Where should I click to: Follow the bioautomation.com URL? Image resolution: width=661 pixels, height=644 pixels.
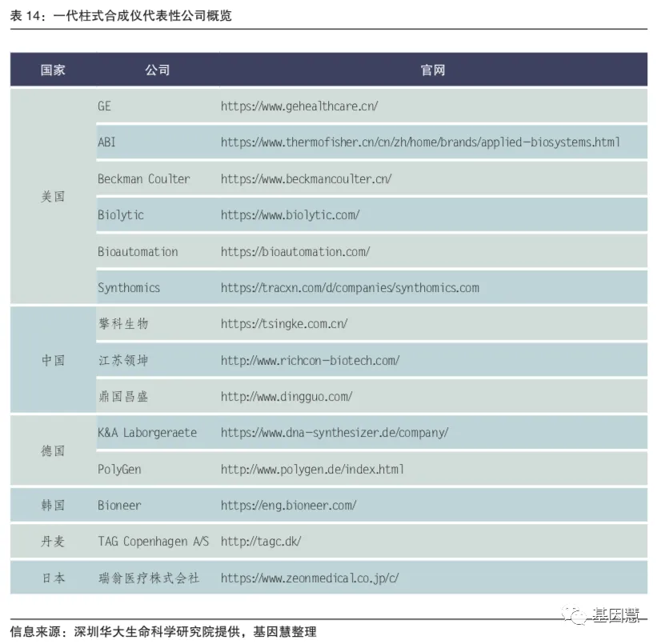point(295,252)
